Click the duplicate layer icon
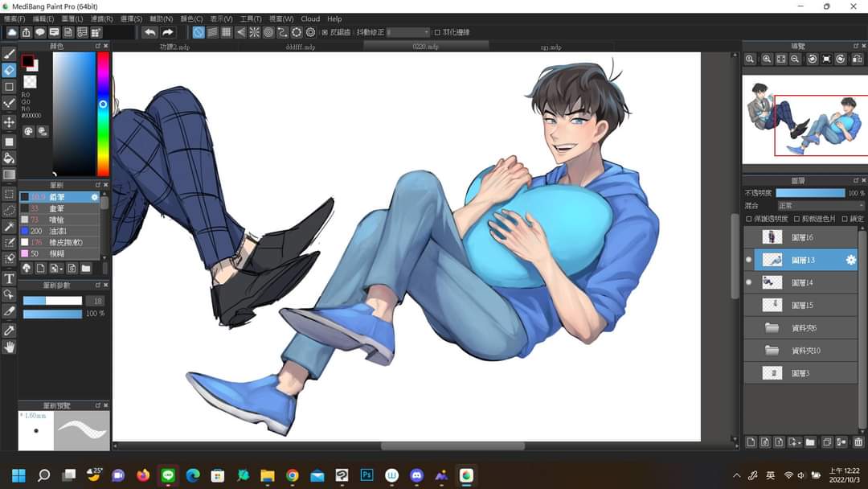 point(826,442)
